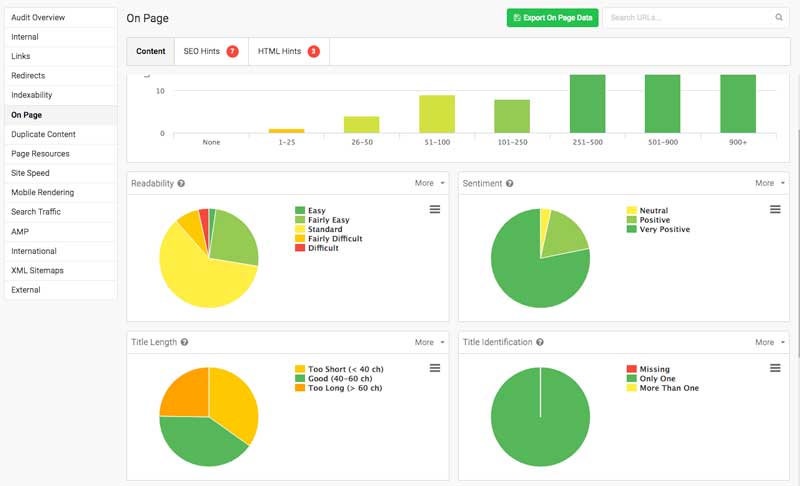Toggle the Easy legend entry in Readability
Image resolution: width=800 pixels, height=486 pixels.
[316, 211]
